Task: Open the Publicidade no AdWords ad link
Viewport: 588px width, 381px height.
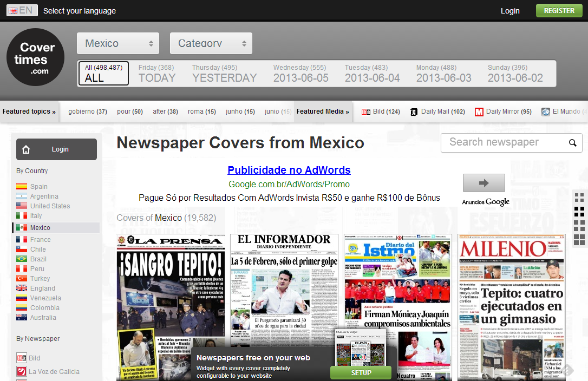Action: click(289, 170)
